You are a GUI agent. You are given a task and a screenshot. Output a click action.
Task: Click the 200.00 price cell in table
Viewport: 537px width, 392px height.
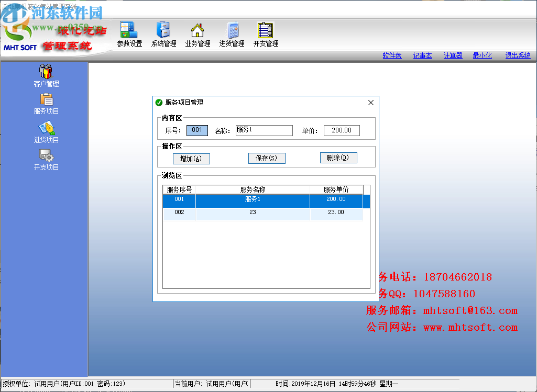tap(336, 201)
